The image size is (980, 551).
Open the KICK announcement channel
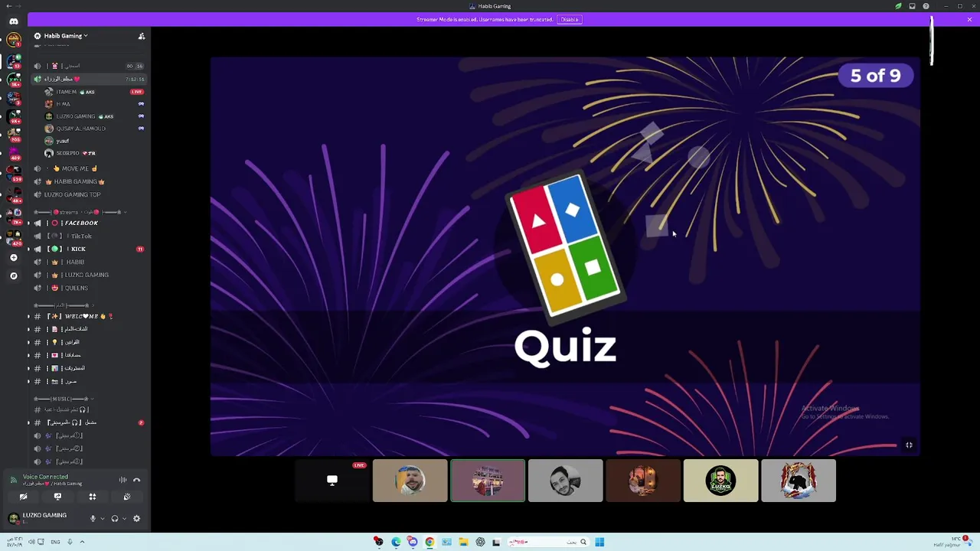click(78, 249)
